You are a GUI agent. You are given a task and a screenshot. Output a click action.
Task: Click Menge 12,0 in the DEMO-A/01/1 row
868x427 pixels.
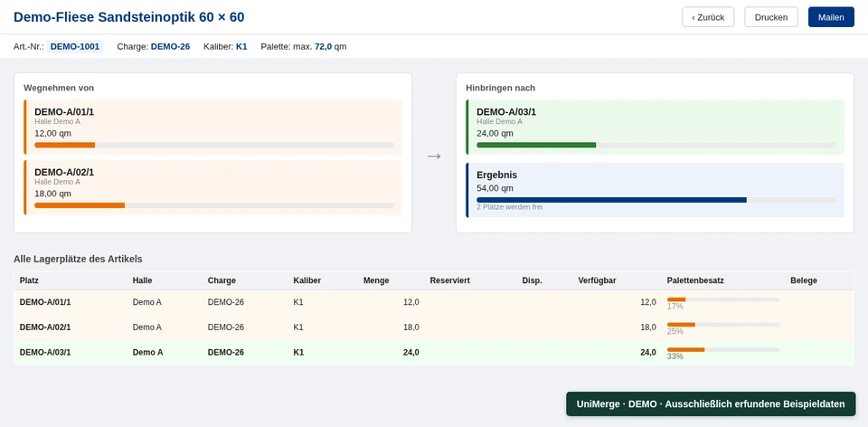pos(410,302)
